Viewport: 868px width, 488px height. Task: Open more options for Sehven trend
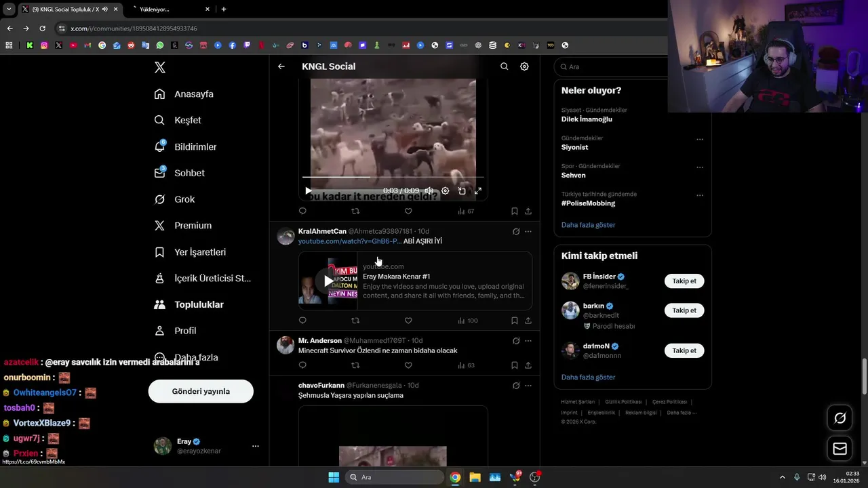700,167
